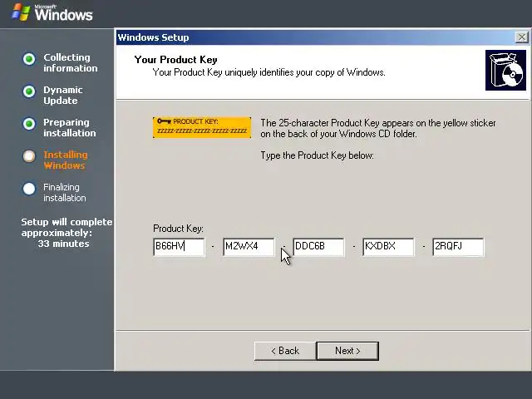Click the Collecting information step indicator
532x399 pixels.
pos(29,59)
